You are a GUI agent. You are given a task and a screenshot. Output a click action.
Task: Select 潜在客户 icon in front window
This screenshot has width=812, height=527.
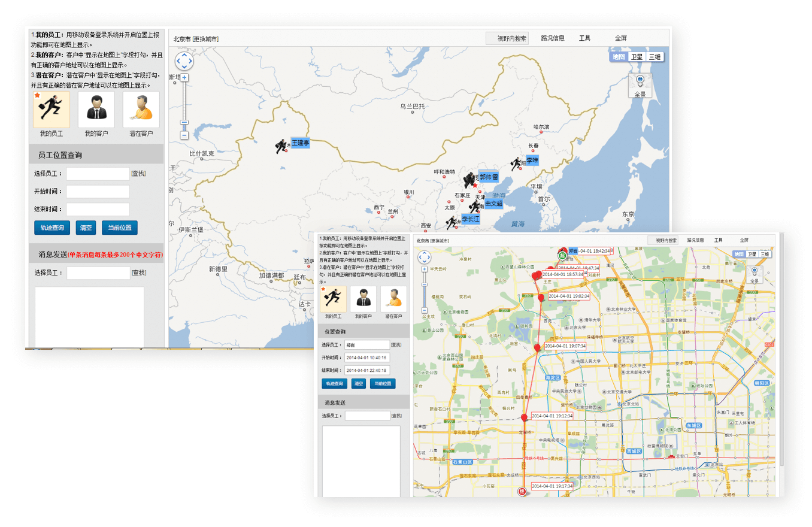(393, 299)
